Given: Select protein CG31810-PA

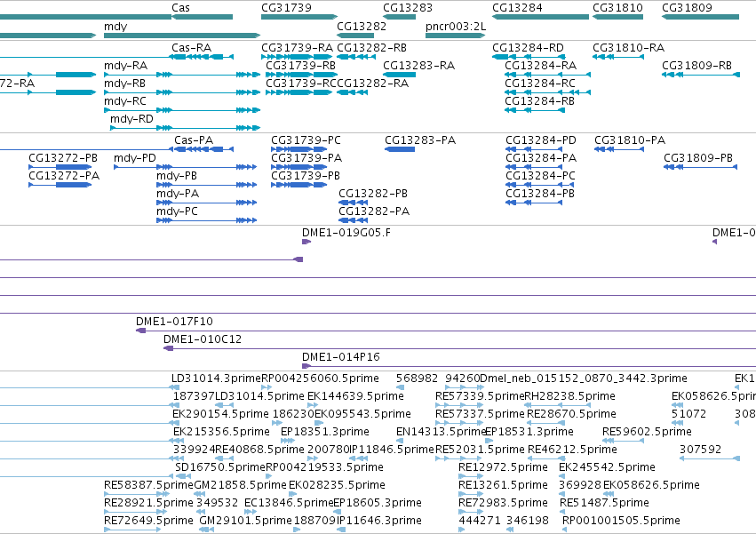Looking at the screenshot, I should pos(630,140).
